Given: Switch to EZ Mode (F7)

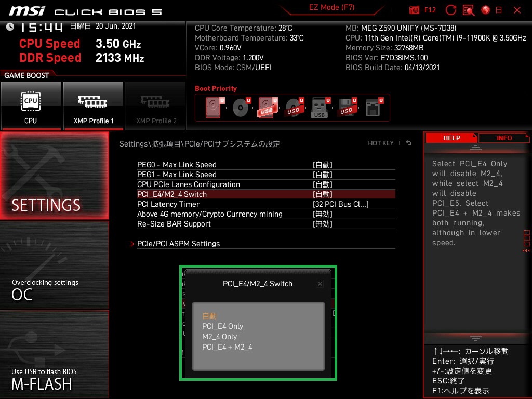Looking at the screenshot, I should tap(331, 7).
